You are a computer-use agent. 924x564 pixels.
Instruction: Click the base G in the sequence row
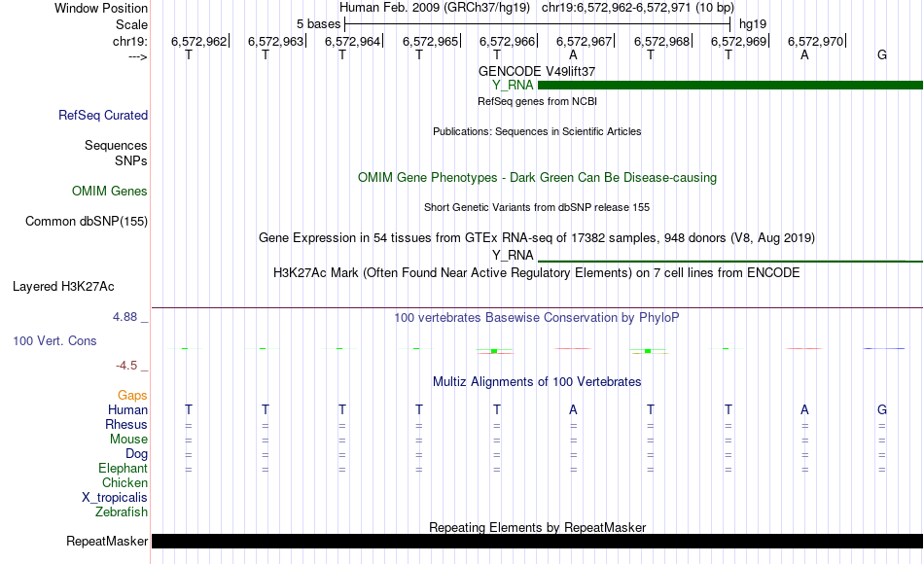pos(882,55)
